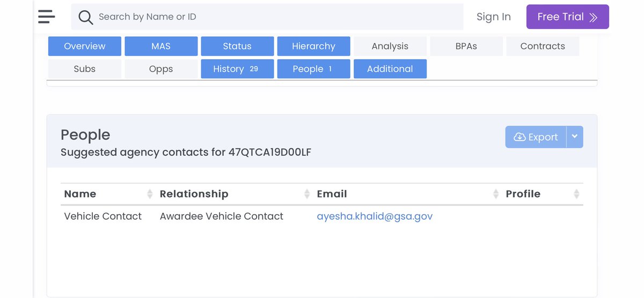
Task: Open the hamburger menu icon
Action: (47, 17)
